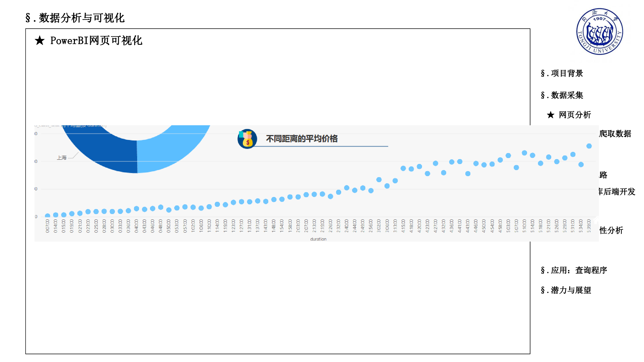This screenshot has height=362, width=644.
Task: Select the leftmost scatter point at 0:07:00
Action: [x=48, y=215]
